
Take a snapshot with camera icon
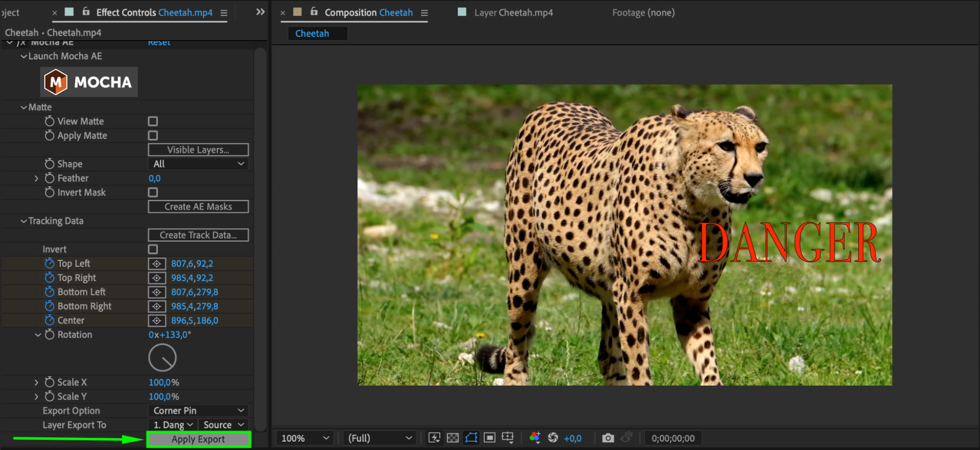[608, 438]
